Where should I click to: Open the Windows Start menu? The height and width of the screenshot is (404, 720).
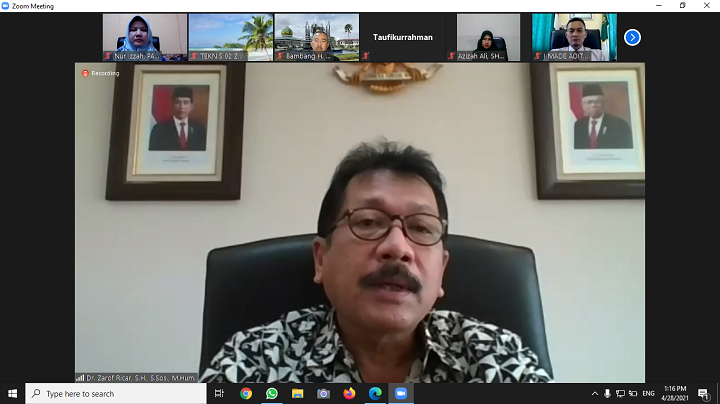[12, 394]
